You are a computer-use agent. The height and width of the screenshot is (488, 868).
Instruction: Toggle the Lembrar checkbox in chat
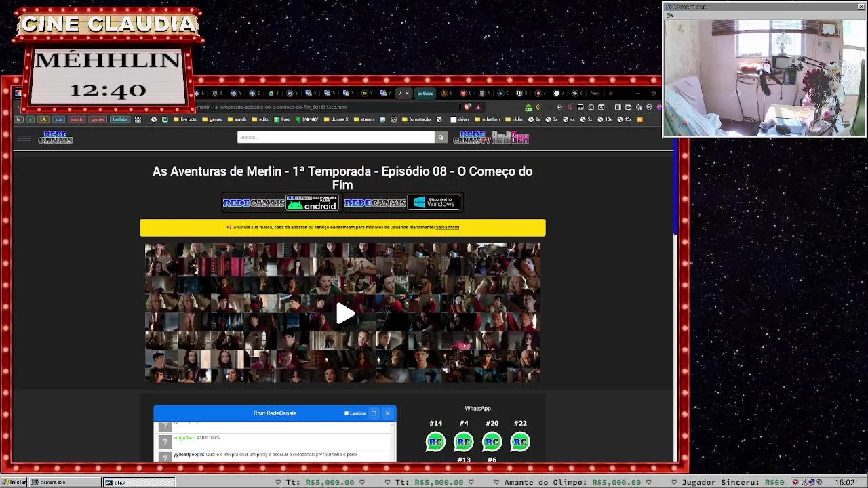[x=347, y=413]
